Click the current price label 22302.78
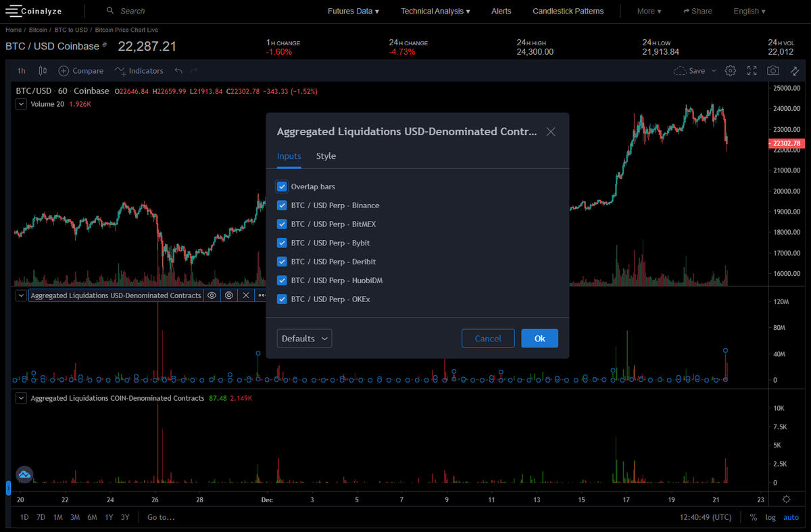 785,143
